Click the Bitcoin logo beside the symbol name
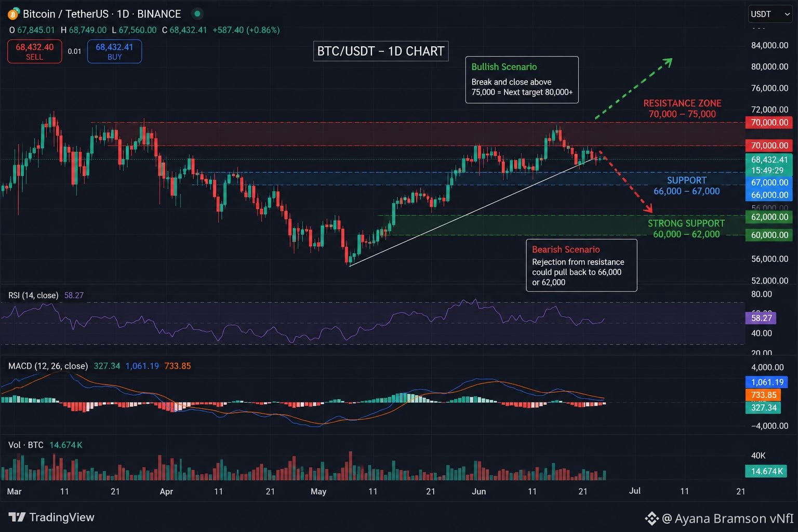The height and width of the screenshot is (532, 798). pyautogui.click(x=14, y=14)
